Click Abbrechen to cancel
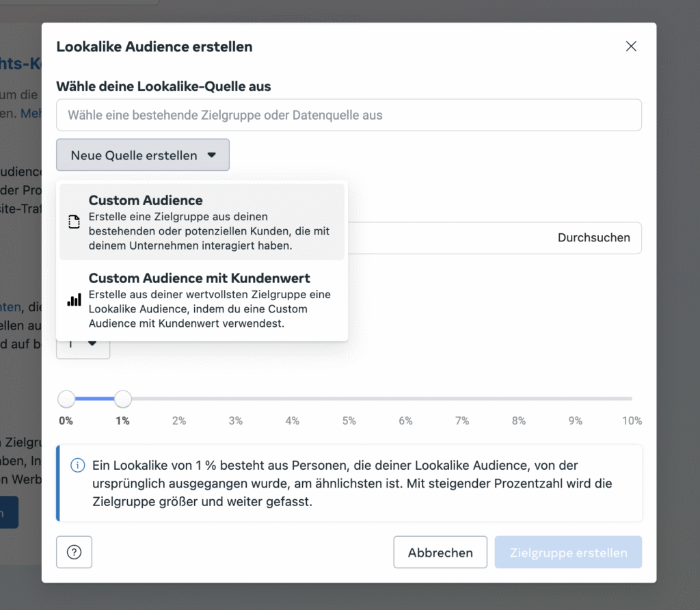 (440, 552)
